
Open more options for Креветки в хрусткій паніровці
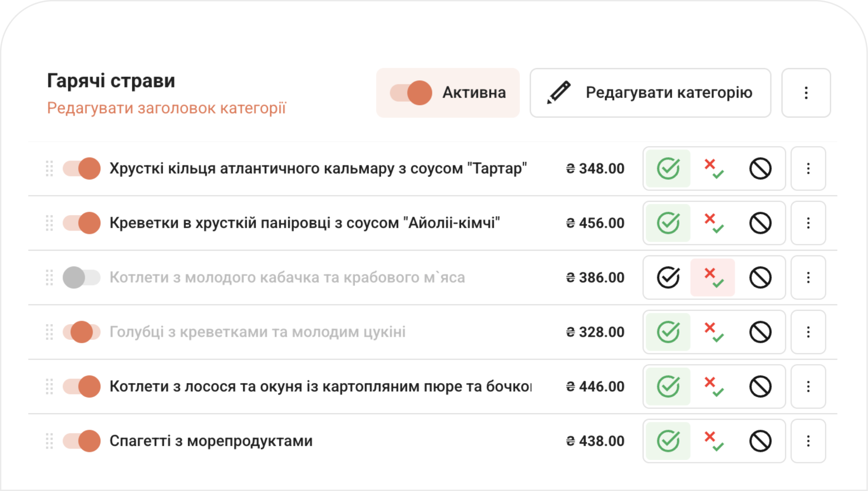(x=808, y=223)
